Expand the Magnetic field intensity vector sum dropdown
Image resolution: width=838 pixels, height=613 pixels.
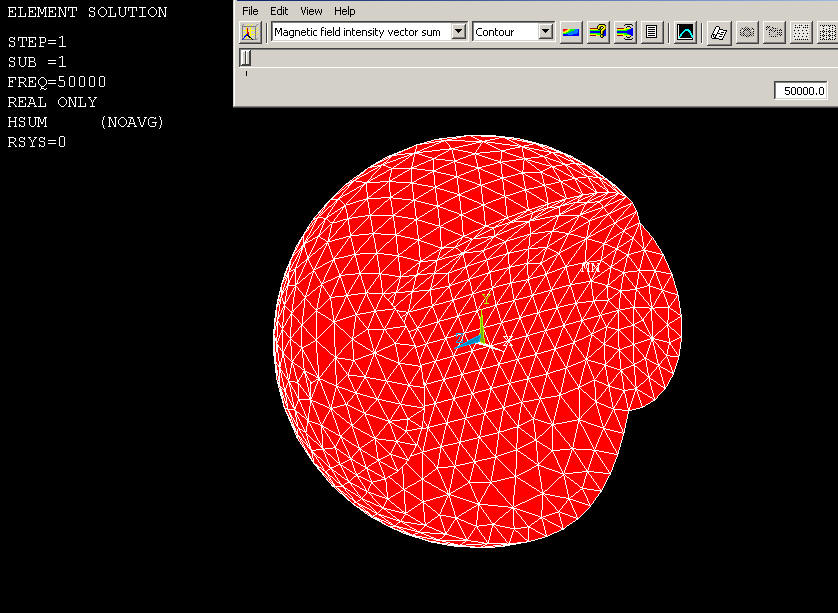459,32
